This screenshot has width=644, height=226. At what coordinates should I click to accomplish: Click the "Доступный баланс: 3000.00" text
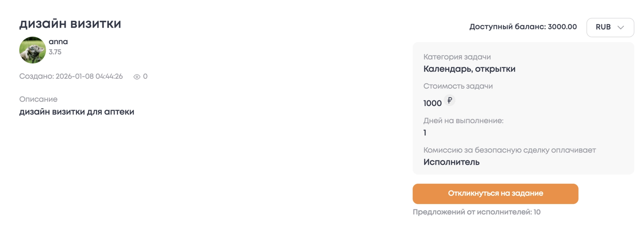[x=523, y=27]
